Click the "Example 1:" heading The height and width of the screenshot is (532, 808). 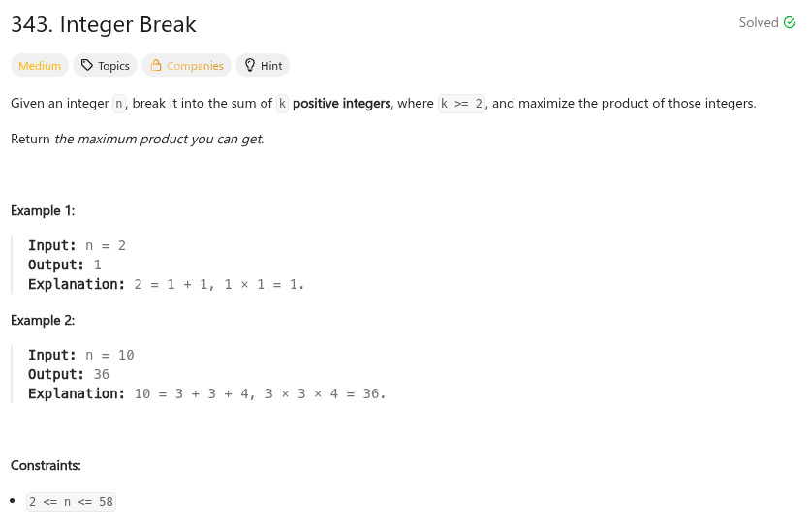pos(43,211)
